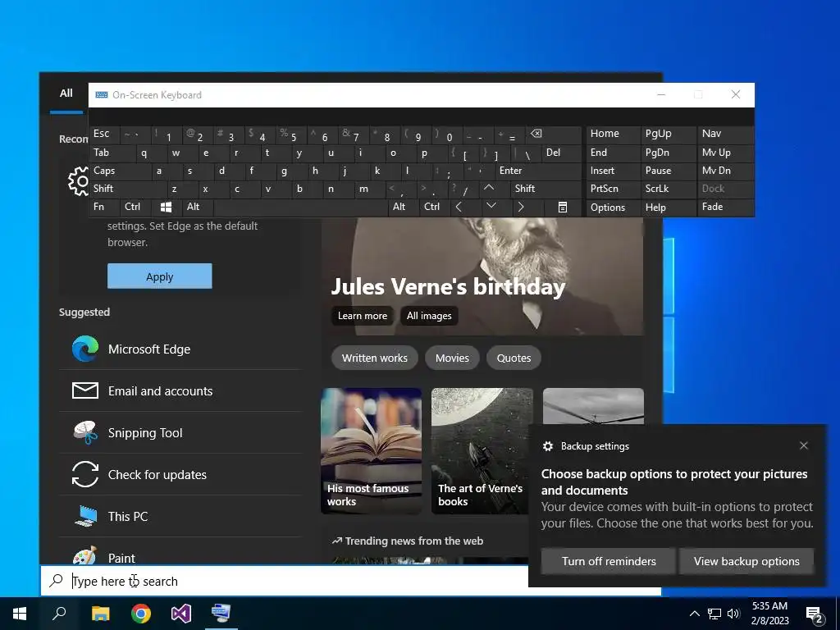Tap the PgUp key on keyboard
Viewport: 840px width, 630px height.
pyautogui.click(x=668, y=134)
